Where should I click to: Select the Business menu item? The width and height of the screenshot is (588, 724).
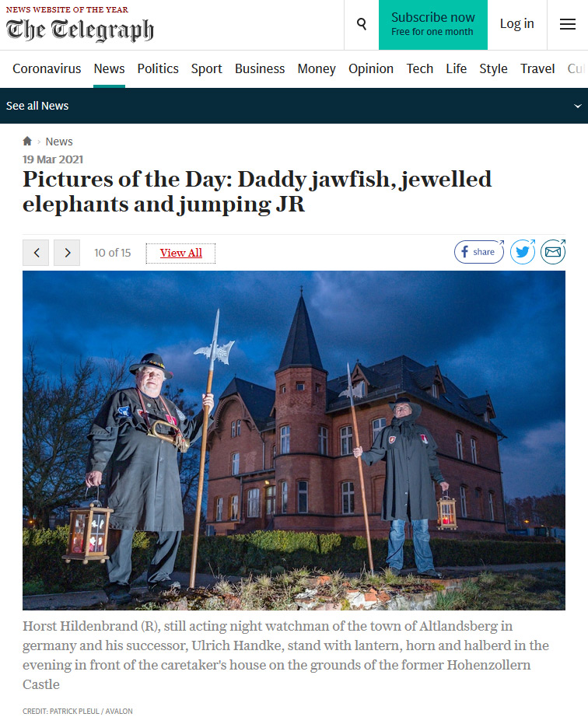(260, 68)
